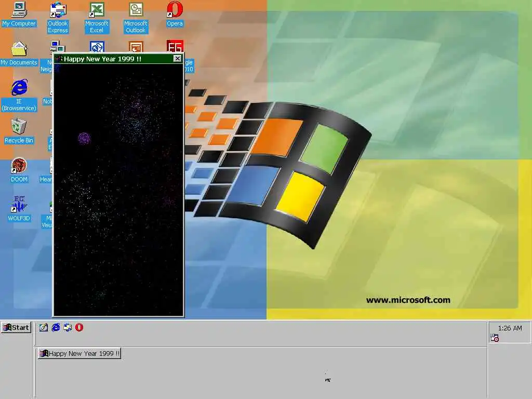Select the red FG desktop icon
Viewport: 532px width, 399px height.
175,46
